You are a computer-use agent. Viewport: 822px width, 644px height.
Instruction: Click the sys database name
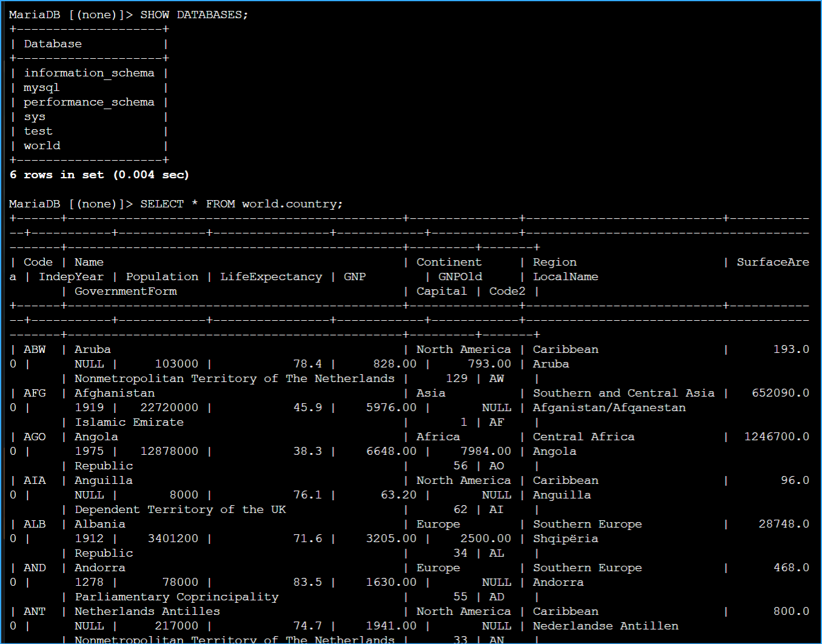coord(34,116)
